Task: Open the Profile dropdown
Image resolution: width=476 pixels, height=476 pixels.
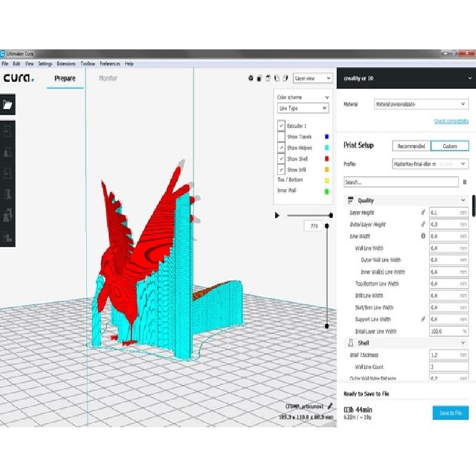Action: pyautogui.click(x=430, y=164)
